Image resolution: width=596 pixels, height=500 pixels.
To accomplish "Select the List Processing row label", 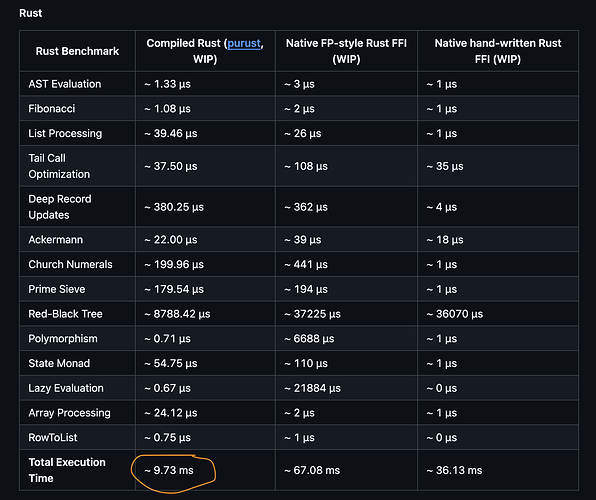I will (x=65, y=133).
